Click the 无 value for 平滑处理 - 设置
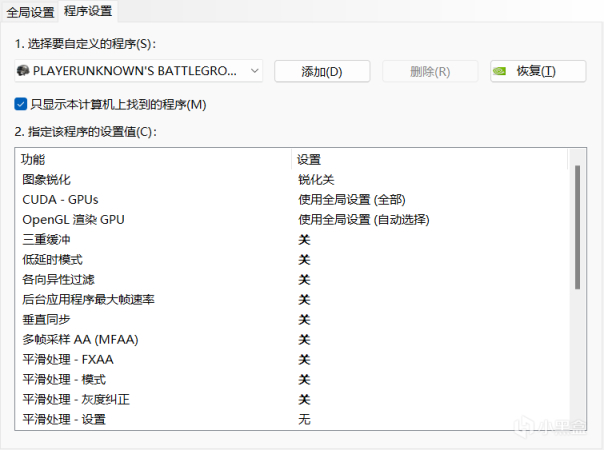This screenshot has width=604, height=450. tap(304, 419)
